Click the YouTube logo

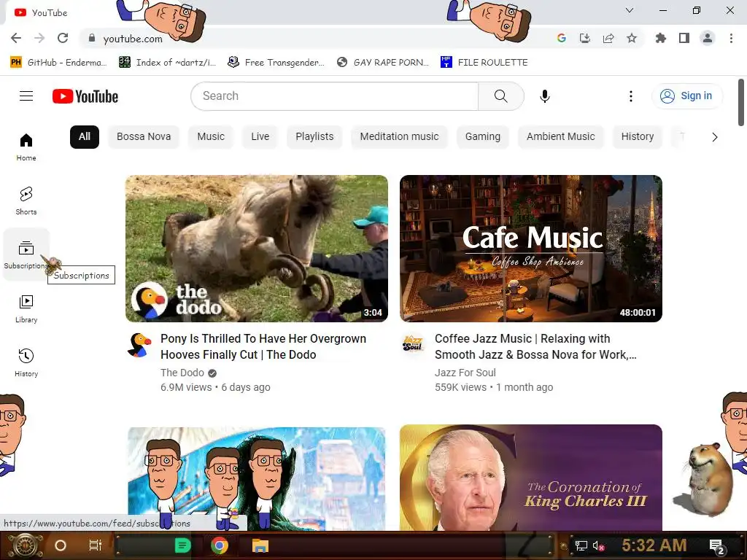point(85,96)
